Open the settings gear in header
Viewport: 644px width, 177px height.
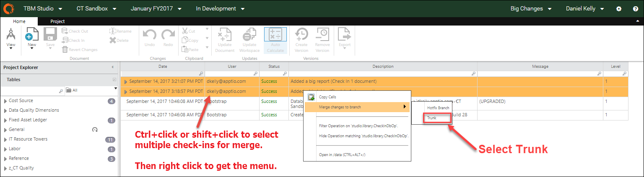coord(619,9)
